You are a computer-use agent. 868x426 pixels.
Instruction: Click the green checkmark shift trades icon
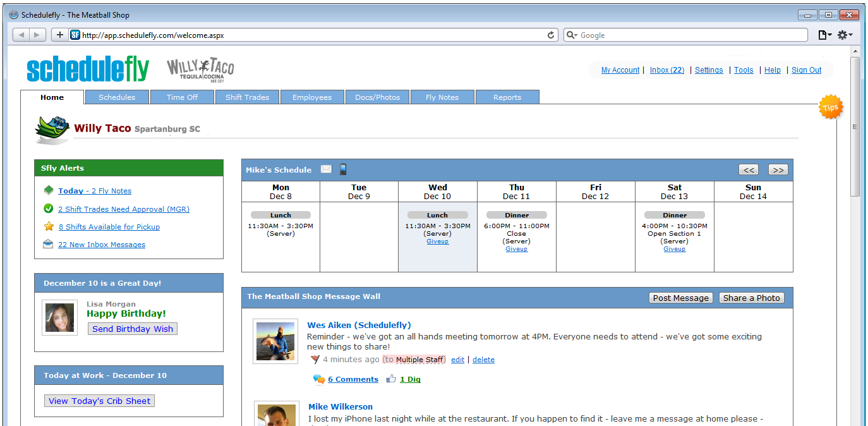click(x=49, y=209)
